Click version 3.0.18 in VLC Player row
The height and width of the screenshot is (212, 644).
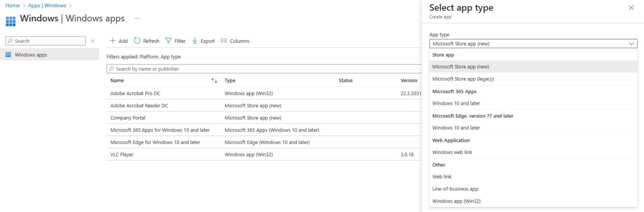(x=407, y=154)
